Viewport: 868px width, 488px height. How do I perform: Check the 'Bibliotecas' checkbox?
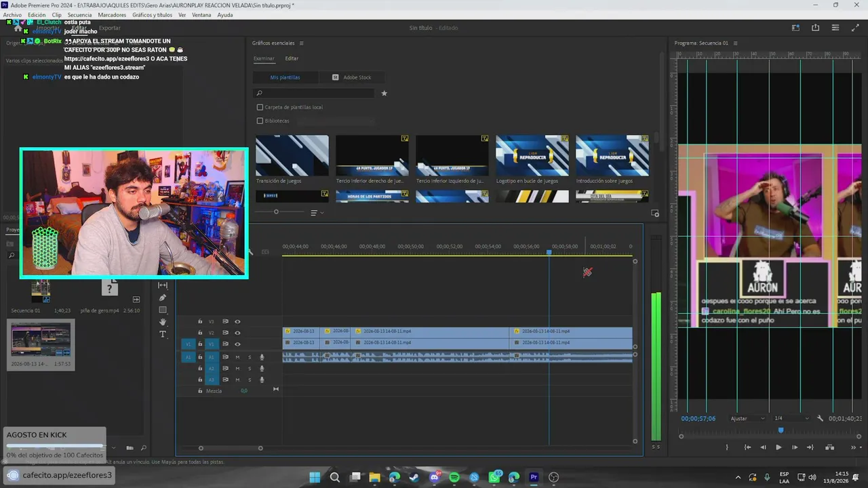click(x=260, y=121)
